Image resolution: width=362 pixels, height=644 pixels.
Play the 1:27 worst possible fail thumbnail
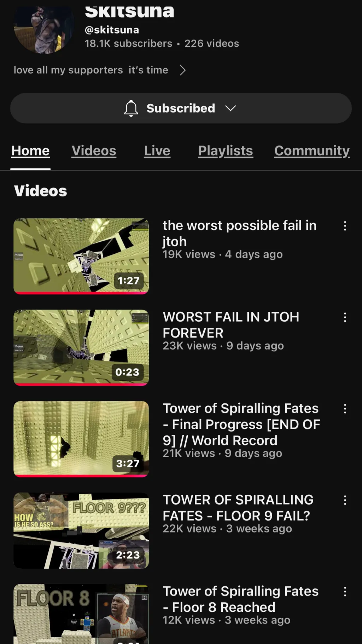click(x=81, y=256)
